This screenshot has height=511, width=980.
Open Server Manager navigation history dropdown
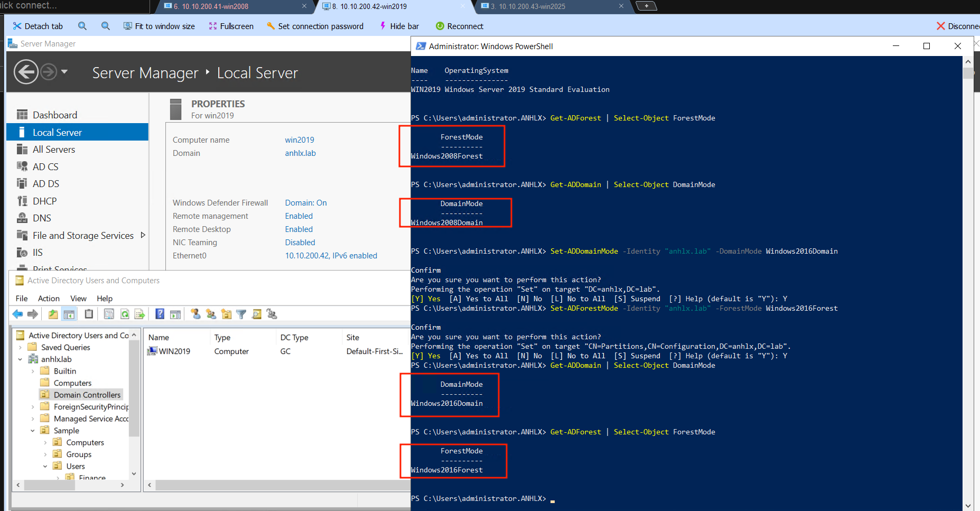[64, 71]
